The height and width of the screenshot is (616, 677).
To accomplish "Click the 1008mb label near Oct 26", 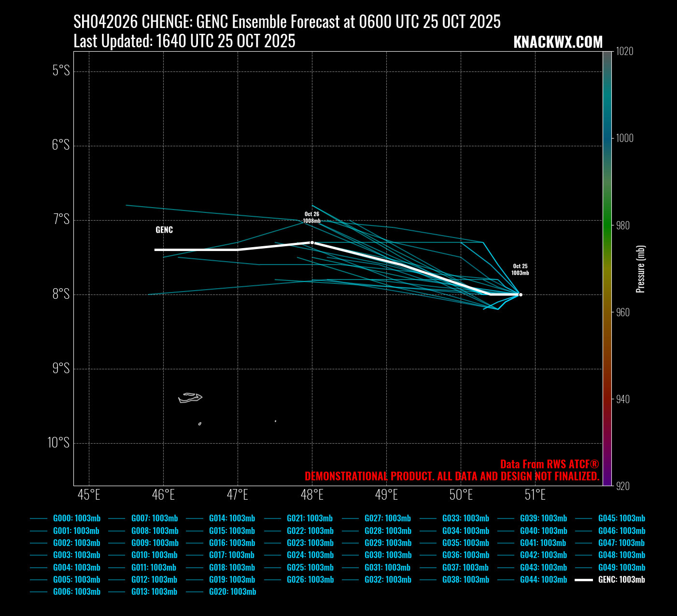I will [311, 221].
